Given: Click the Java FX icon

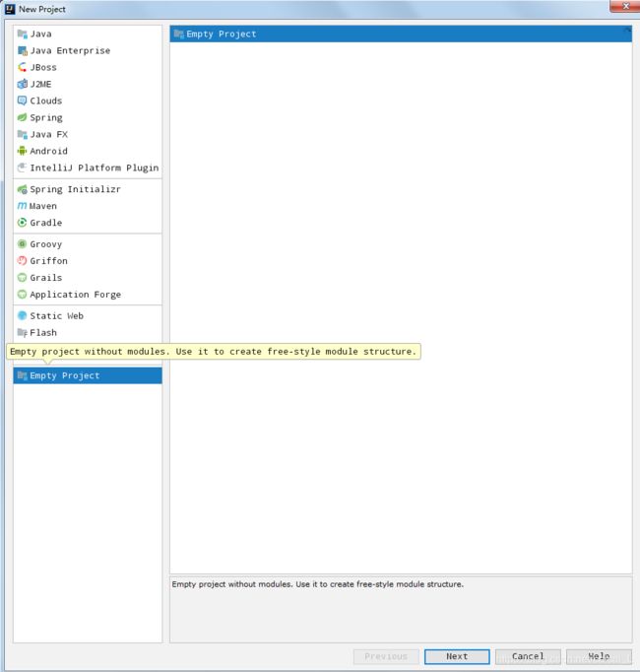Looking at the screenshot, I should tap(23, 134).
